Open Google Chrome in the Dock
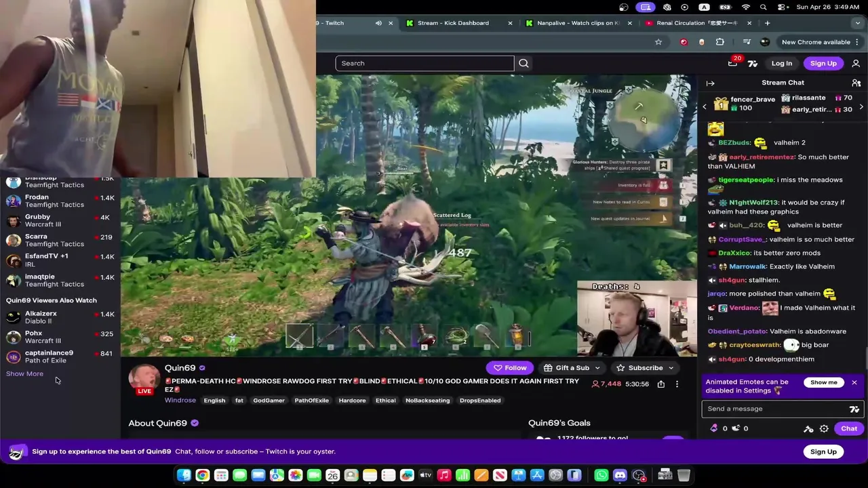 [x=202, y=475]
